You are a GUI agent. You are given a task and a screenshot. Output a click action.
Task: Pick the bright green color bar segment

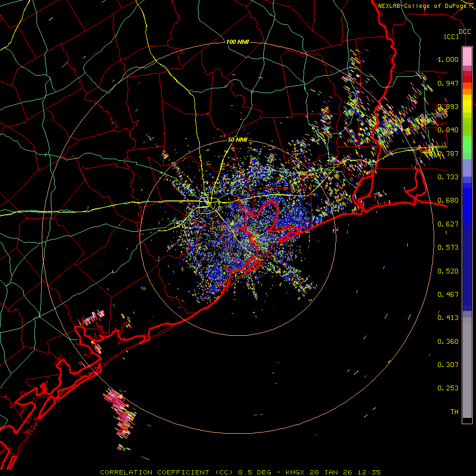coord(467,144)
